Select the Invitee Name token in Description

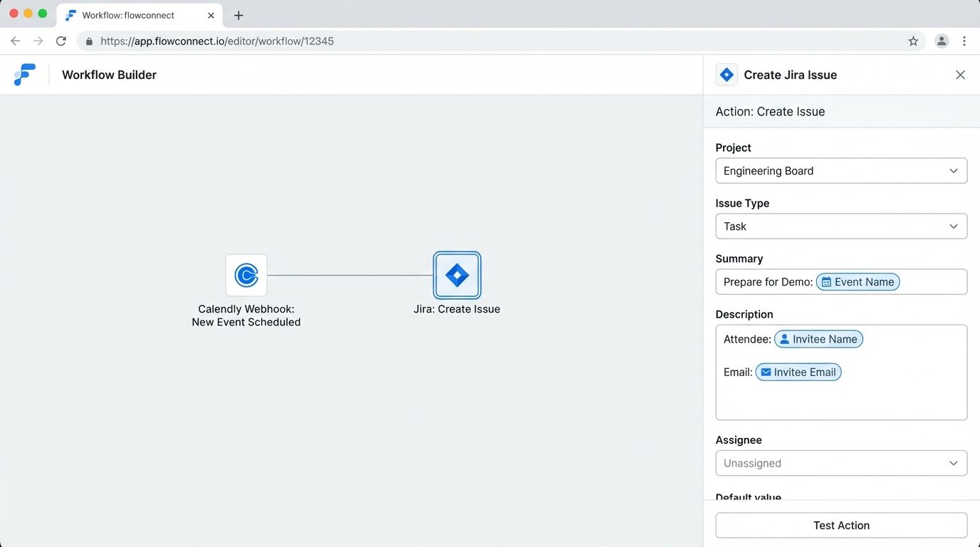pos(818,339)
